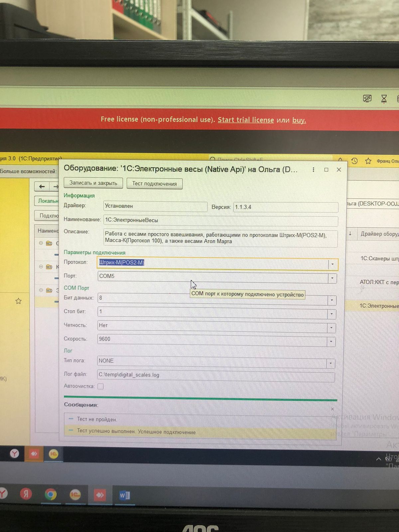399x532 pixels.
Task: Open the Тип лога dropdown list
Action: 331,363
